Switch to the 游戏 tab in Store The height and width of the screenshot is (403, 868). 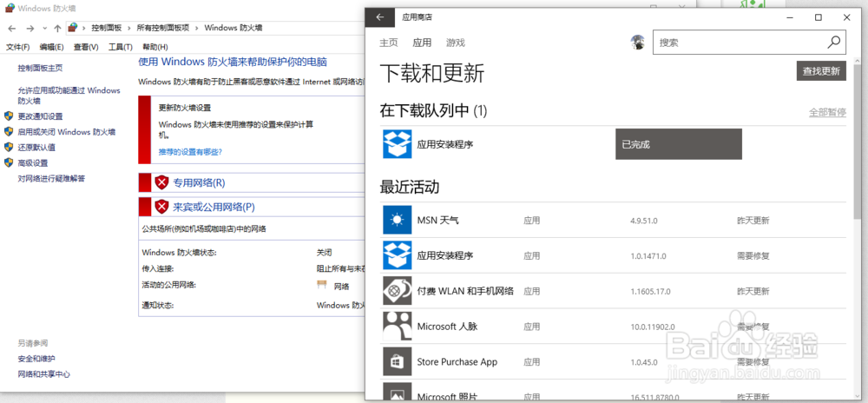tap(456, 43)
